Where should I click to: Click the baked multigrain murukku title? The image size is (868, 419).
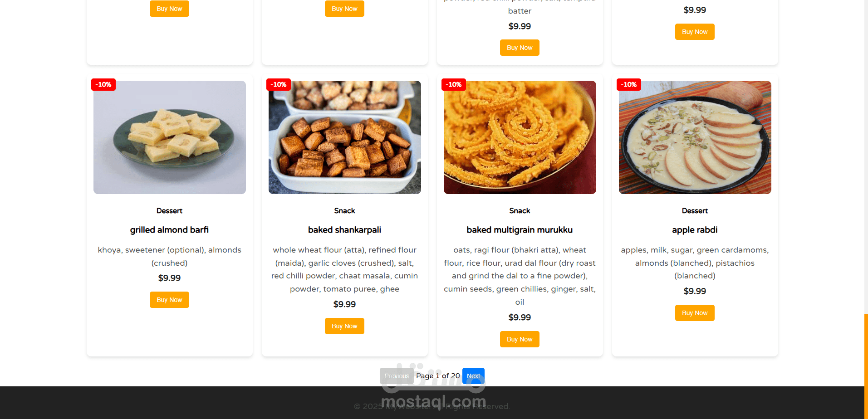pos(520,230)
